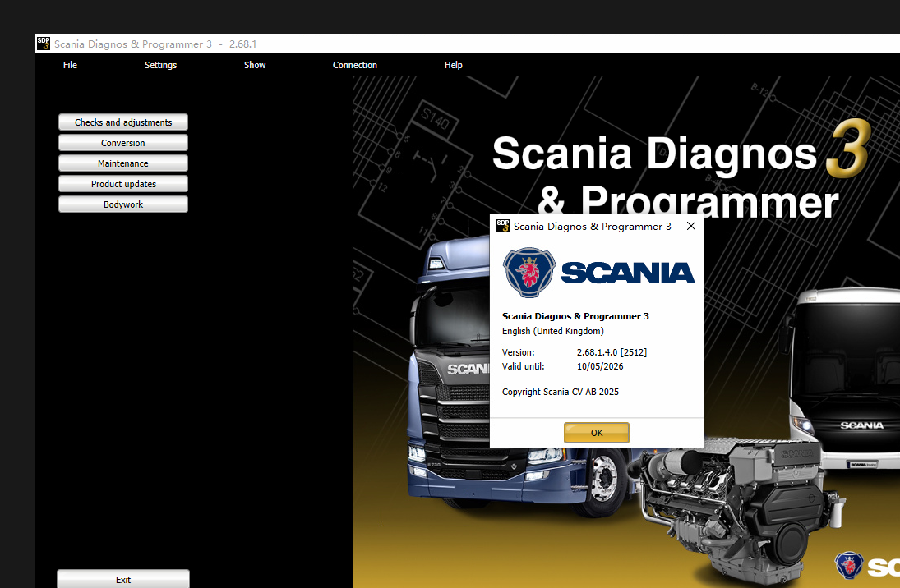Click the SDP icon in main title bar
Image resolution: width=900 pixels, height=588 pixels.
point(44,44)
